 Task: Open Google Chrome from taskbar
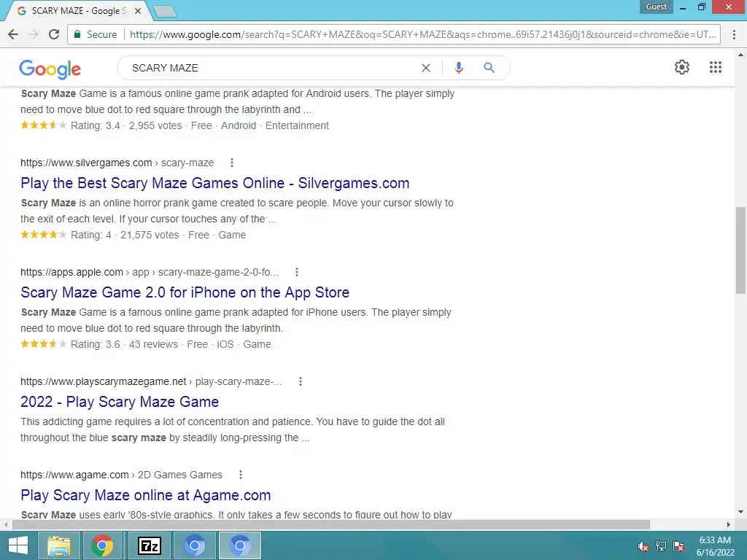click(x=102, y=545)
